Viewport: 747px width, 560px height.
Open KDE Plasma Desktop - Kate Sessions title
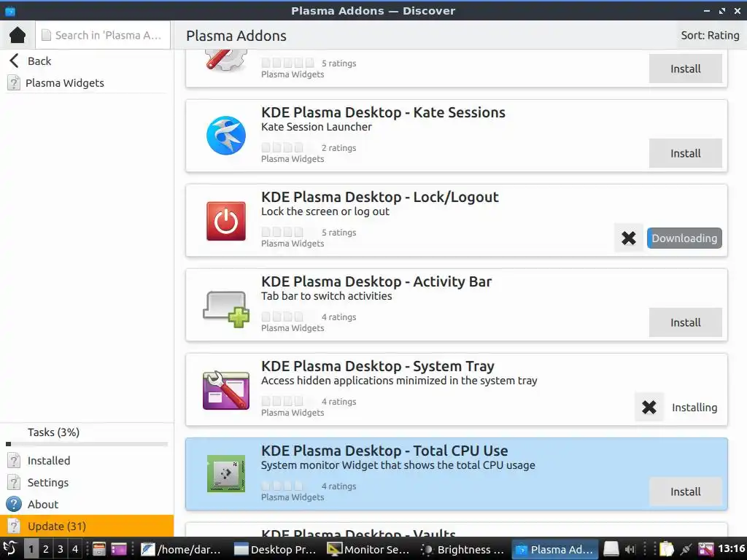[383, 112]
